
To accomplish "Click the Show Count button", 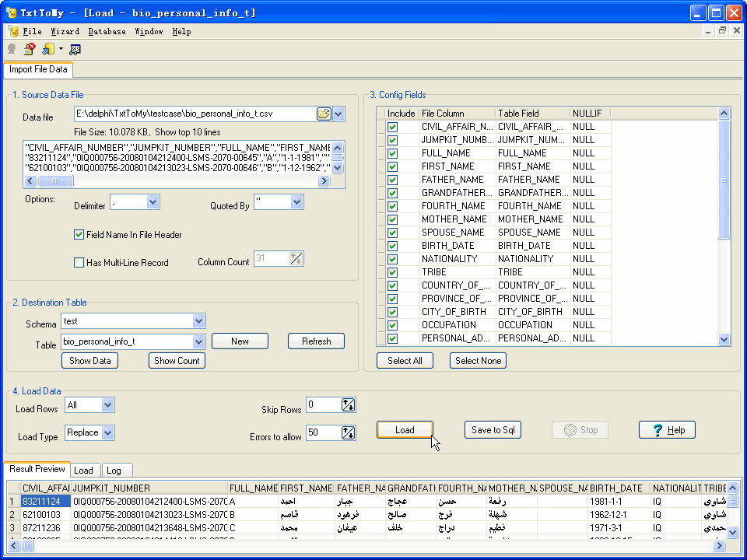I will [177, 360].
